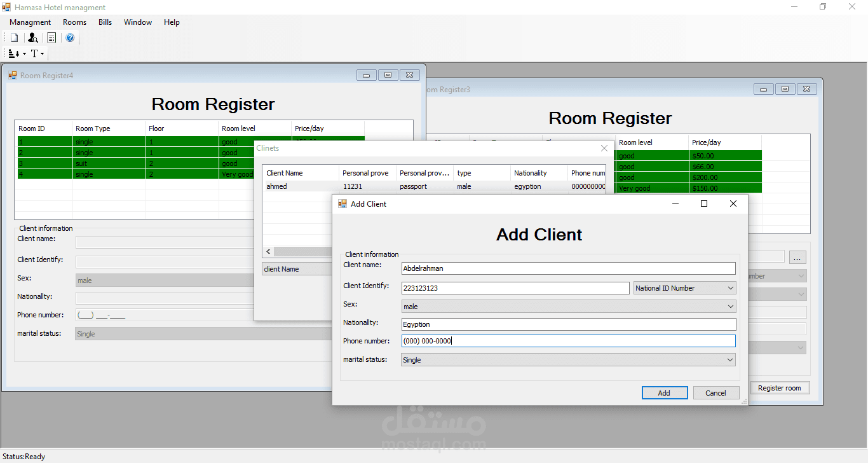
Task: Click the new document toolbar icon
Action: click(x=14, y=38)
